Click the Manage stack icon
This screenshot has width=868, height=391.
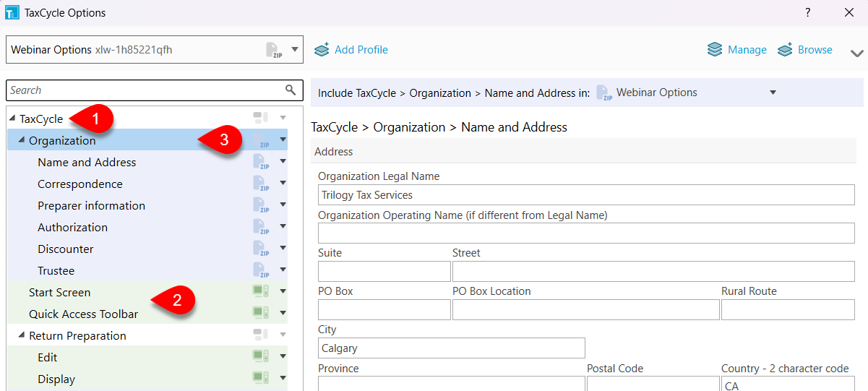(715, 50)
